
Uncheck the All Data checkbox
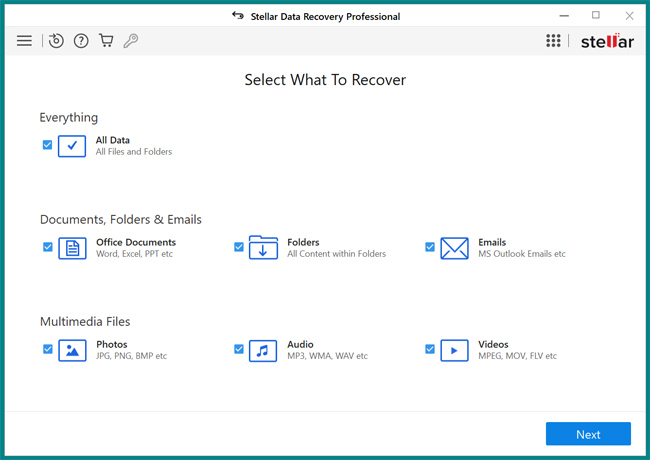(x=47, y=145)
